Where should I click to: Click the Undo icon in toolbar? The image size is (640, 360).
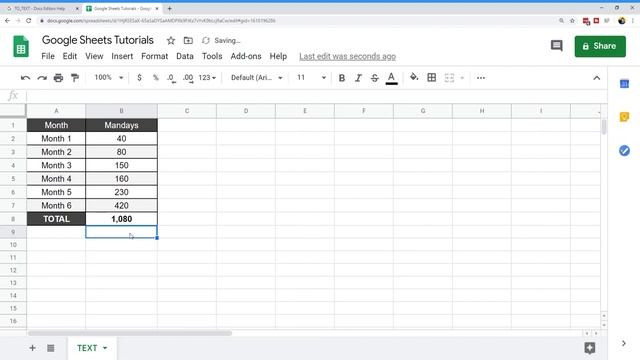pyautogui.click(x=25, y=78)
